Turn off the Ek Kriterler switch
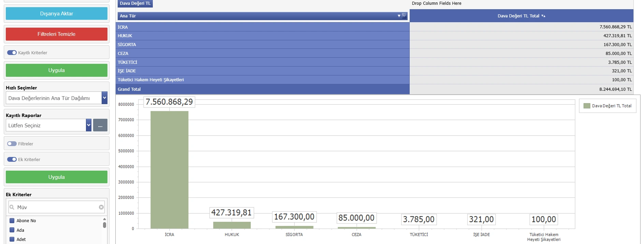 [x=12, y=159]
